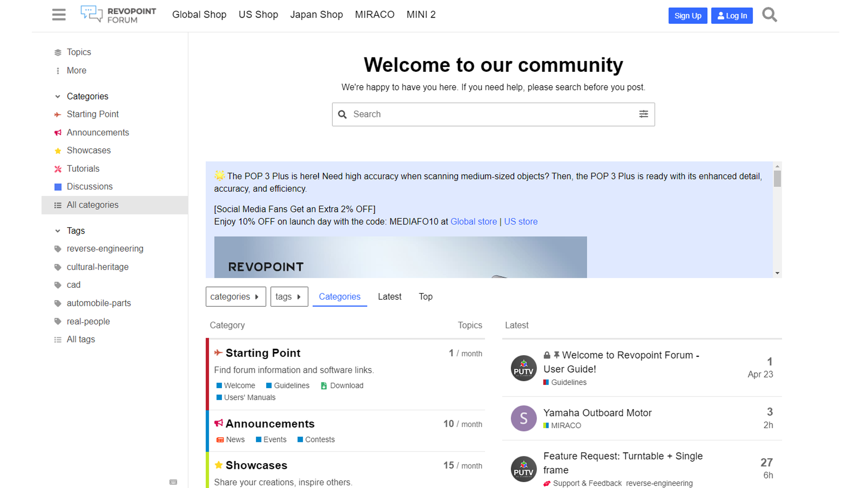The width and height of the screenshot is (868, 488).
Task: Open Feature Request: Turntable + Single frame topic
Action: (623, 463)
